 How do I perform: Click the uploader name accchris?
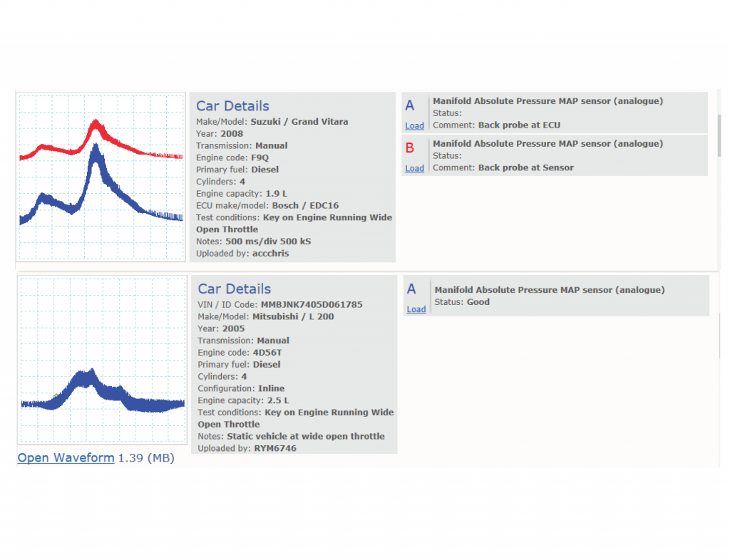270,254
